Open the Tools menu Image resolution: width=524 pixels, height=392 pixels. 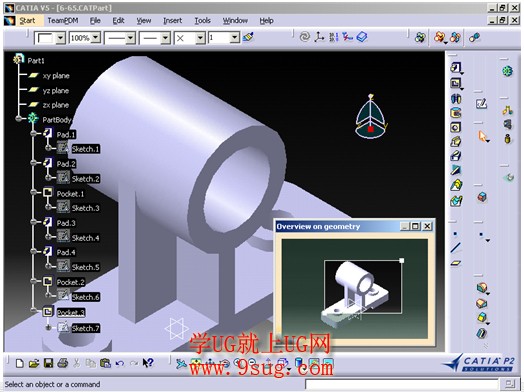pos(203,21)
